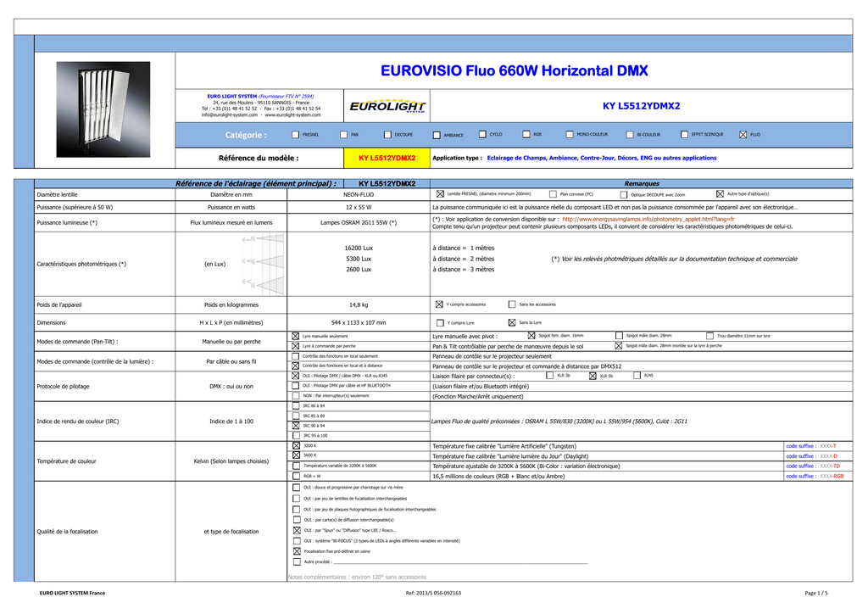Click the product photo of the fluorescent light
The image size is (868, 614).
coord(103,109)
